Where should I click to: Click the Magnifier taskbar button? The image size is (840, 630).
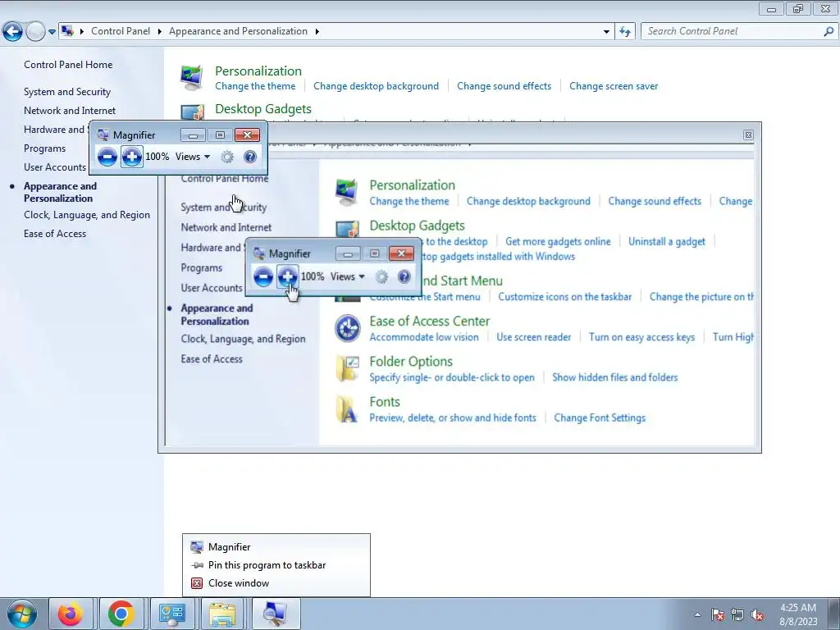[276, 614]
